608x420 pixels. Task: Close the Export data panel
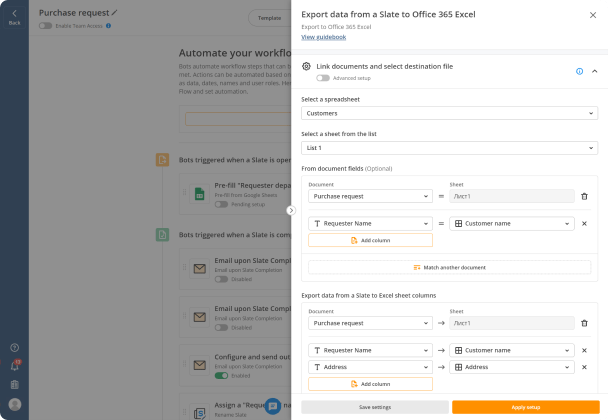coord(593,15)
